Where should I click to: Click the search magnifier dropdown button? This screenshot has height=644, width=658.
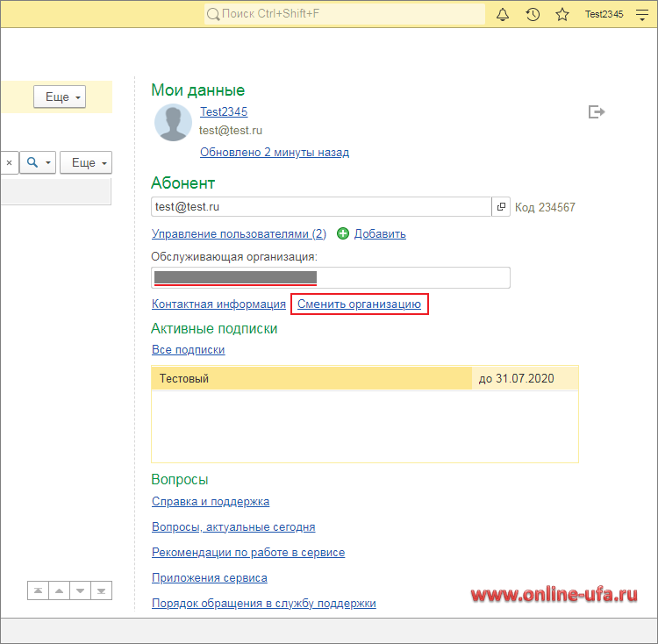coord(38,163)
